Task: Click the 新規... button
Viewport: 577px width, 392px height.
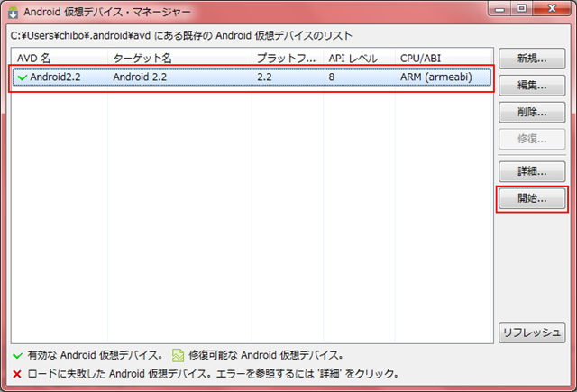Action: pos(532,59)
